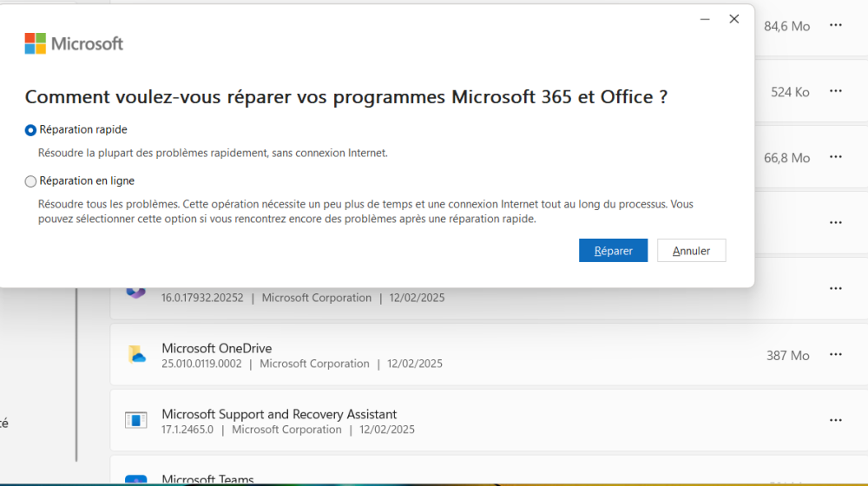
Task: Click the 84,6 Mo size value
Action: [x=786, y=26]
